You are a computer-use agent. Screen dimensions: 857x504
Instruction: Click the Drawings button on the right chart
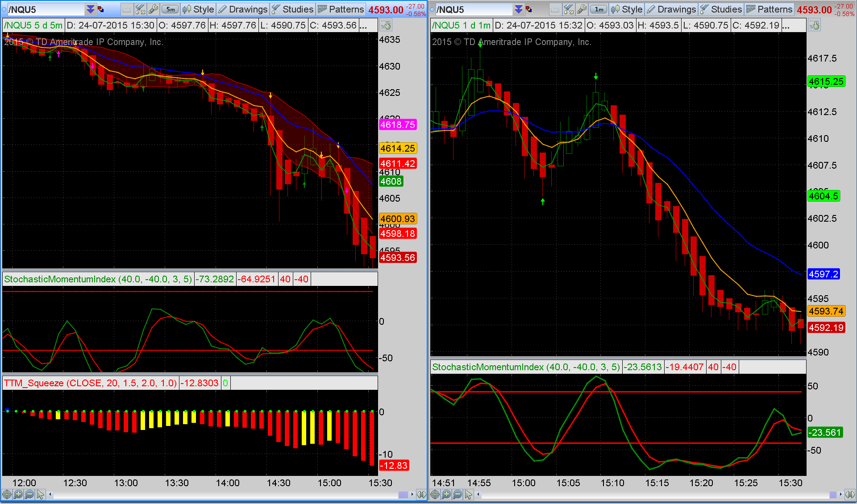point(671,9)
